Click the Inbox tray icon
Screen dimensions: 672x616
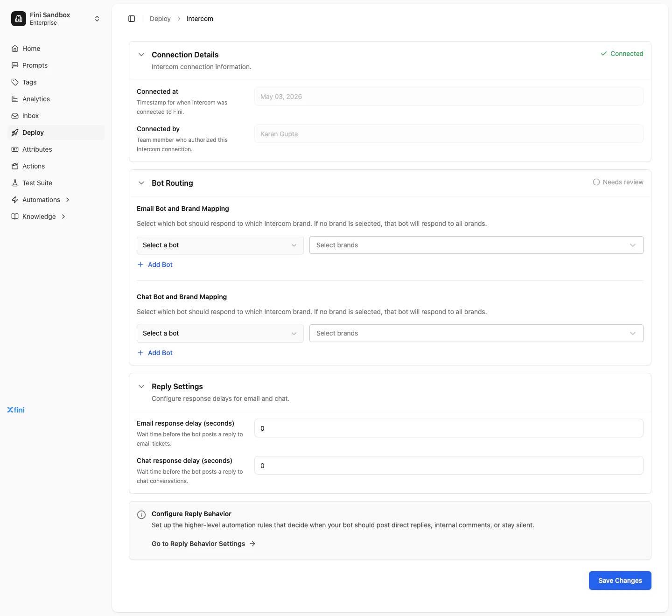(15, 116)
